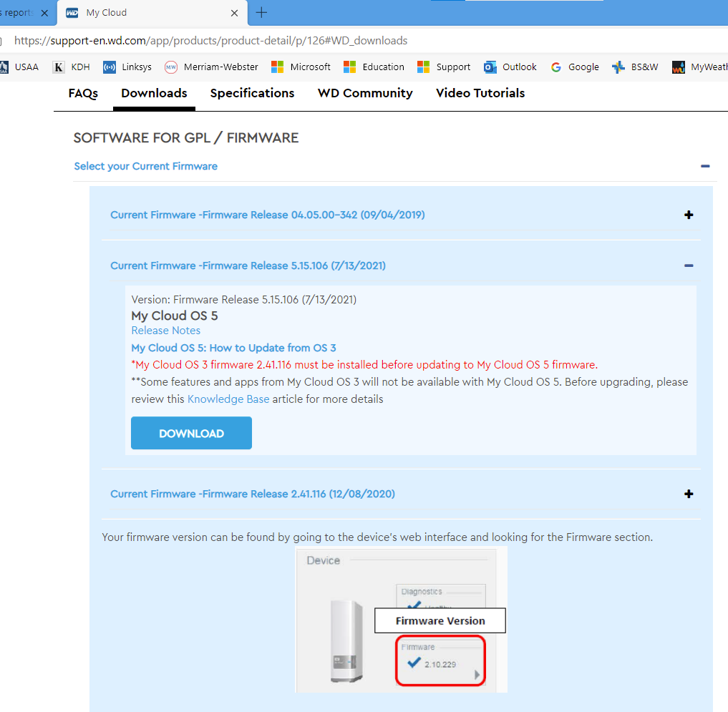Image resolution: width=728 pixels, height=712 pixels.
Task: Switch to the reports browser tab
Action: pos(18,13)
